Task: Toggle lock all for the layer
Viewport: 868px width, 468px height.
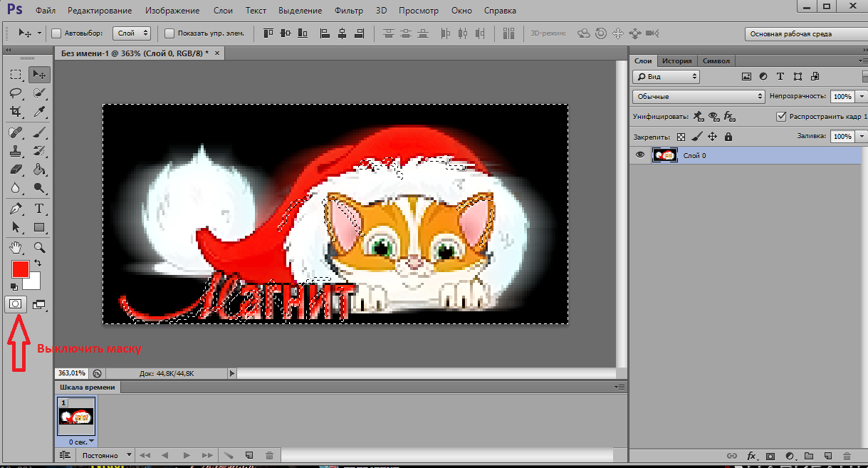Action: coord(728,137)
